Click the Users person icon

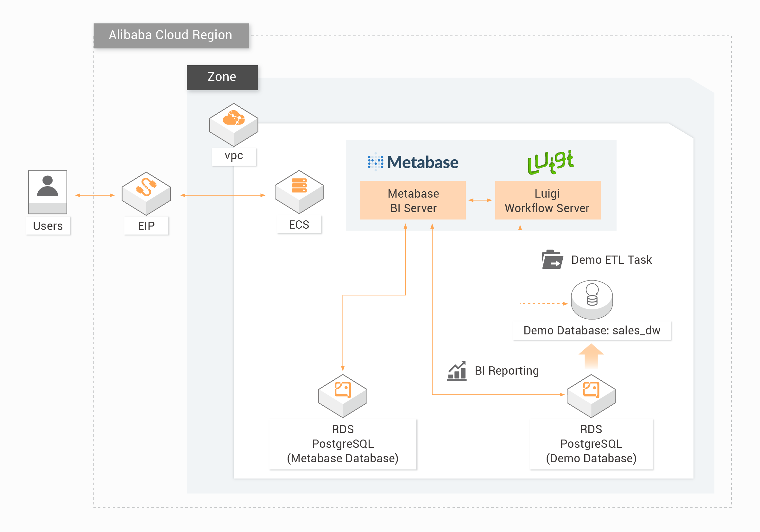(48, 192)
